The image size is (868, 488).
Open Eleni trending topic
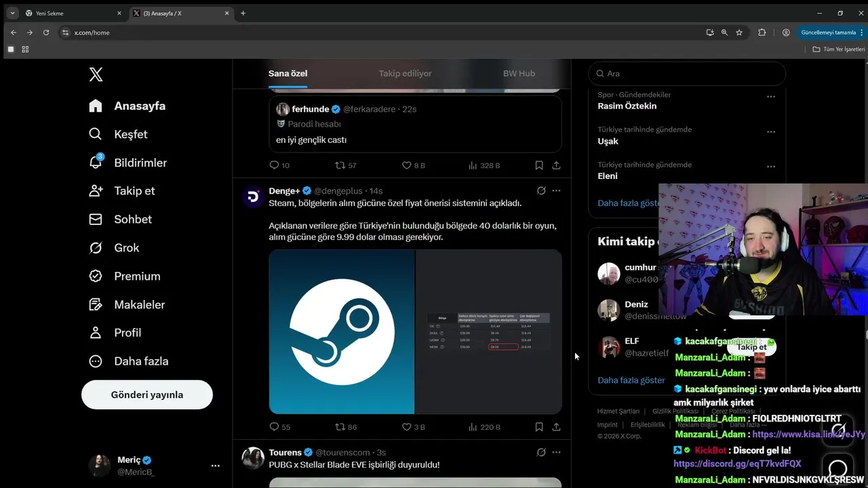[608, 176]
